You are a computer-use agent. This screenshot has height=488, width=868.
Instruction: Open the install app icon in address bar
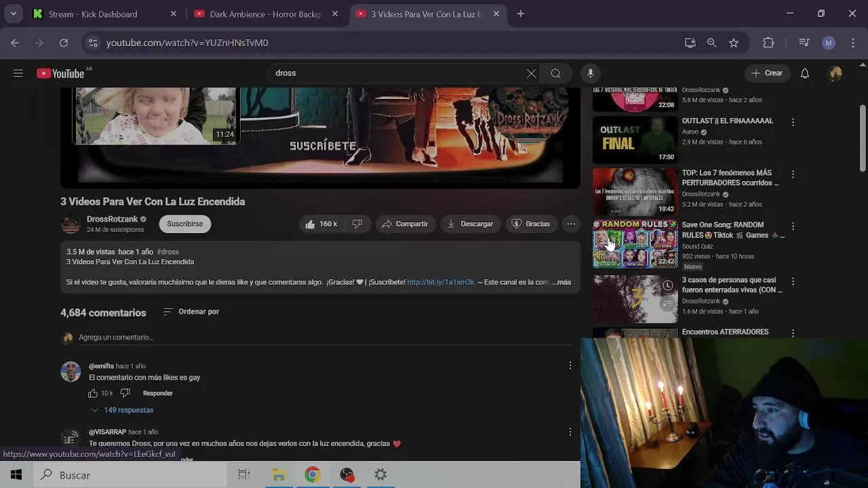click(x=690, y=43)
